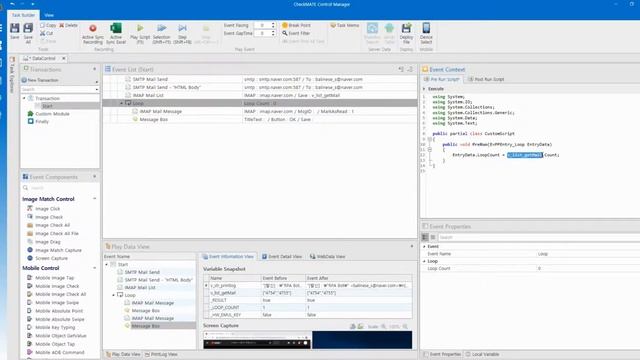Click the Event Pacing input field
Image resolution: width=640 pixels, height=360 pixels.
point(262,25)
